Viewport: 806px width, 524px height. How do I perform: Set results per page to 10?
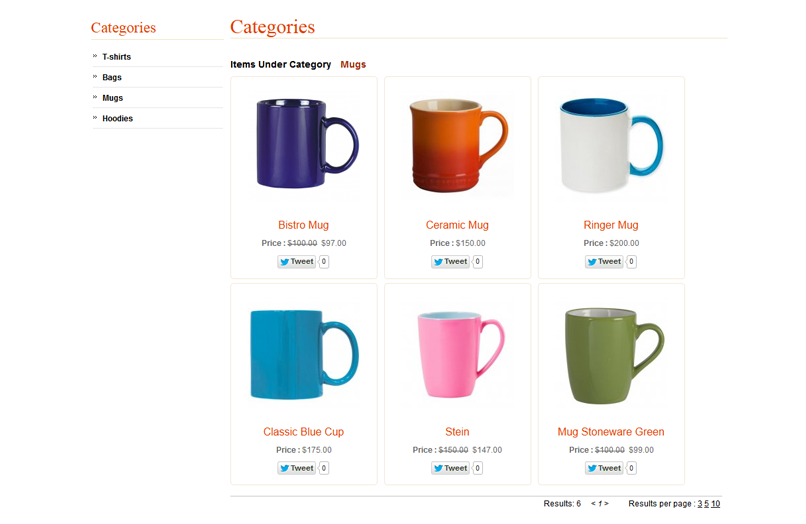(x=716, y=504)
